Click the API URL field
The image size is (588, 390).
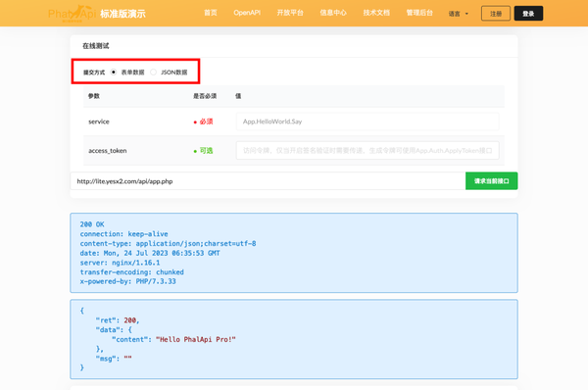click(x=268, y=181)
